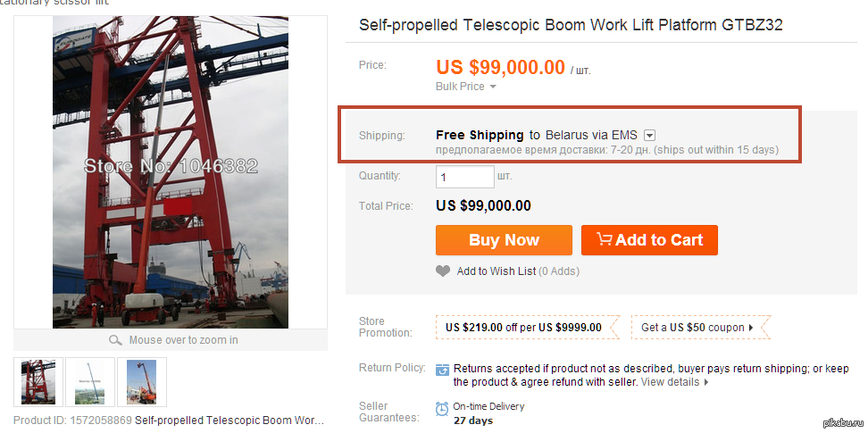Select the third thumbnail with blue sky
Screen dimensions: 868x433
[141, 382]
